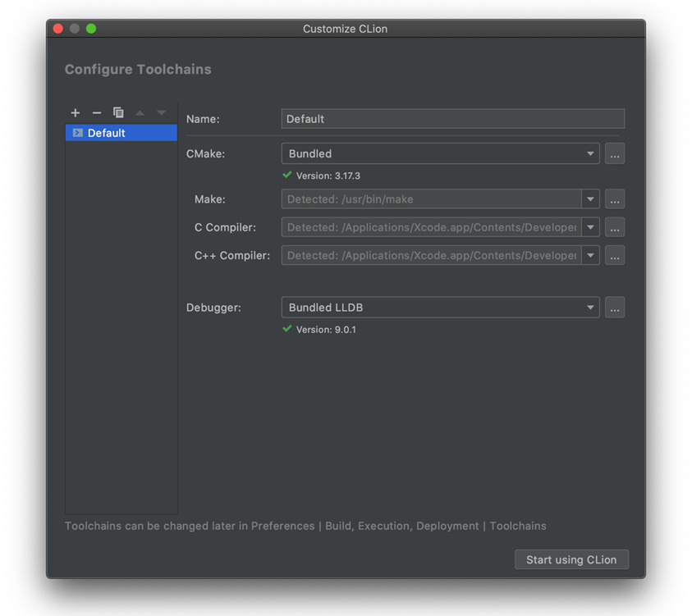Expand the Make path dropdown
The image size is (692, 616).
[590, 199]
